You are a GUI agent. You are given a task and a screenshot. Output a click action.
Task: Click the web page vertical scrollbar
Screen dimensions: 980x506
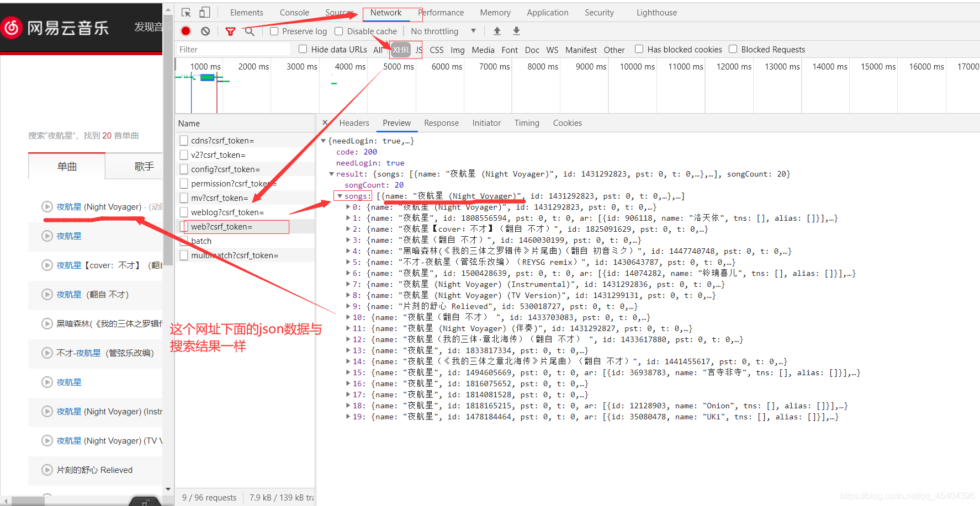pyautogui.click(x=168, y=140)
